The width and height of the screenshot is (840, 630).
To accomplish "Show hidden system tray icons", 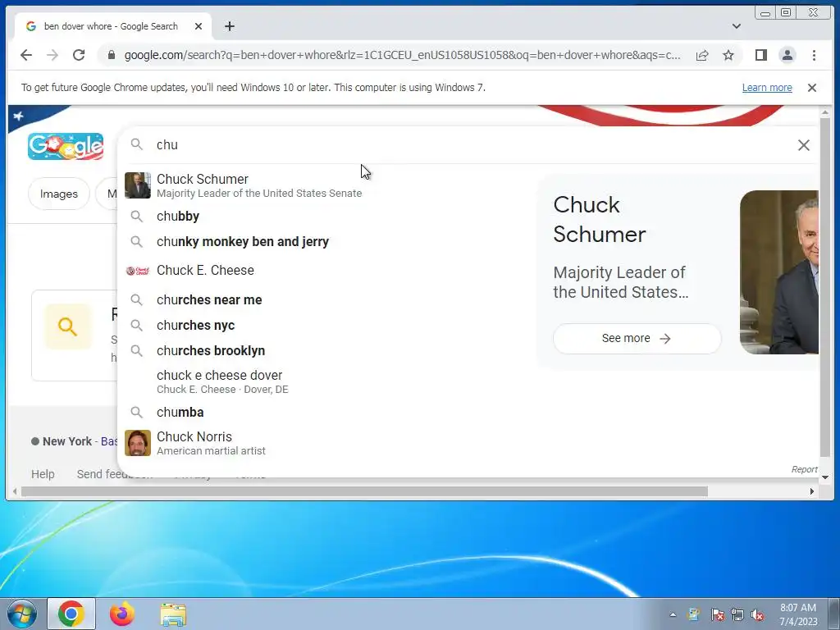I will click(673, 615).
